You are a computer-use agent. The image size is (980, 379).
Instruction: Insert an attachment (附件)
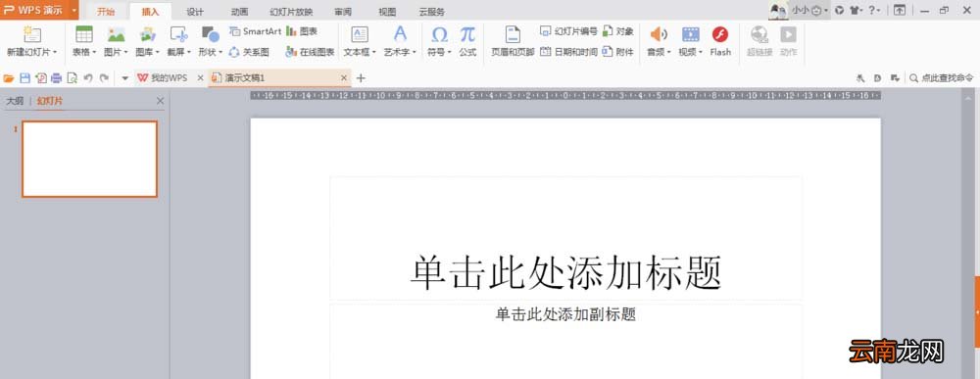click(x=618, y=53)
